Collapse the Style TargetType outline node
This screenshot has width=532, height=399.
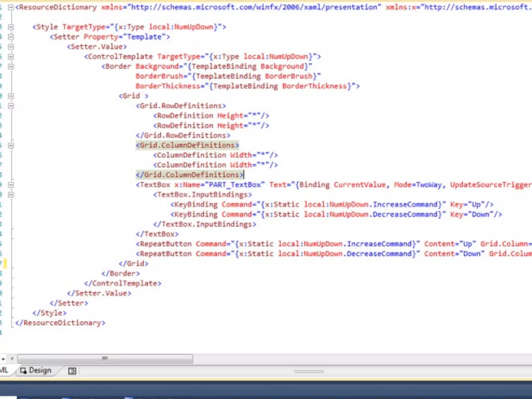tap(11, 27)
